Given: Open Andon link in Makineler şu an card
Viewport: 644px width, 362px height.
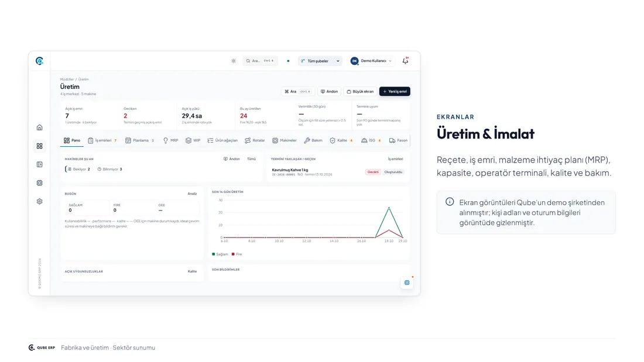Looking at the screenshot, I should [x=232, y=159].
